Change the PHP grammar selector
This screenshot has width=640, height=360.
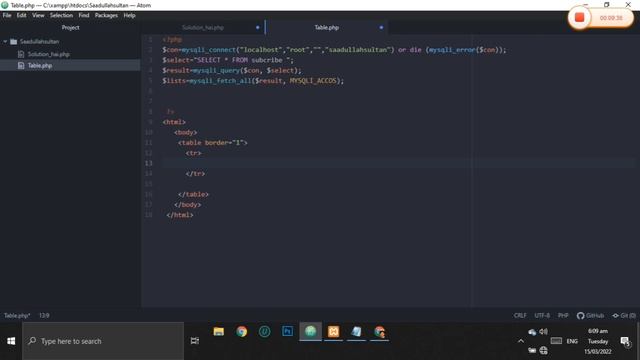[x=563, y=316]
